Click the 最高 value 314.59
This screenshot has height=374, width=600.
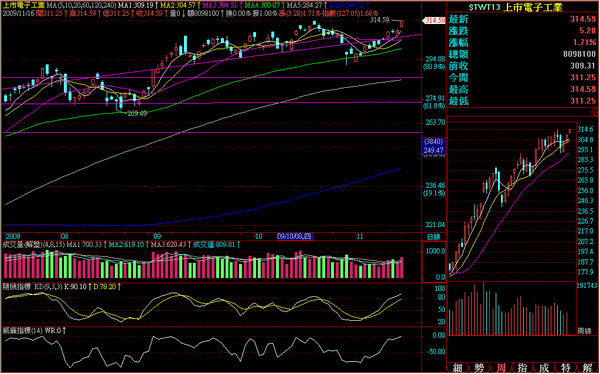point(583,90)
